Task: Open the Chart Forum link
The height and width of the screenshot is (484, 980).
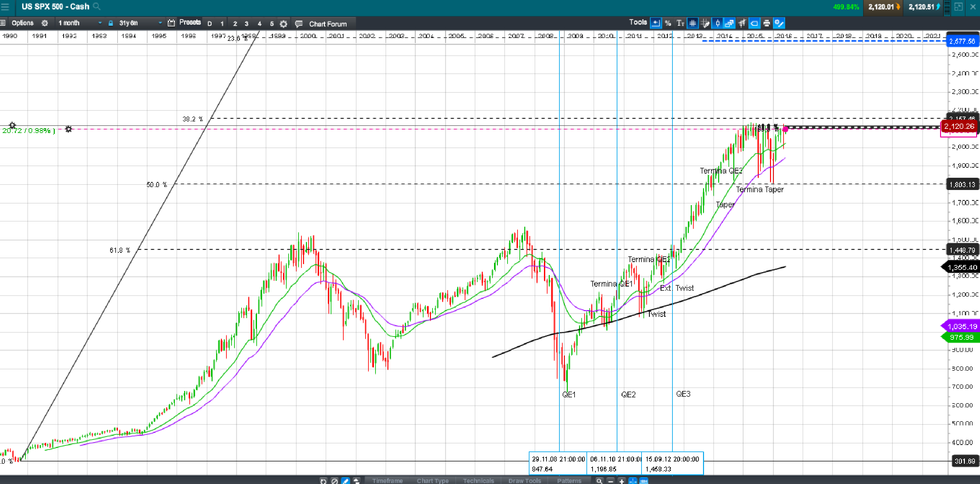Action: 327,24
